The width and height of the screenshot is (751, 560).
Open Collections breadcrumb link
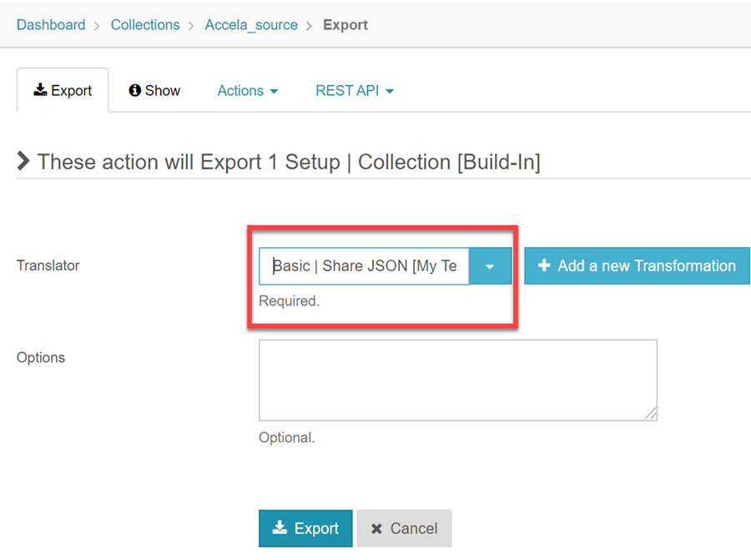pyautogui.click(x=145, y=25)
